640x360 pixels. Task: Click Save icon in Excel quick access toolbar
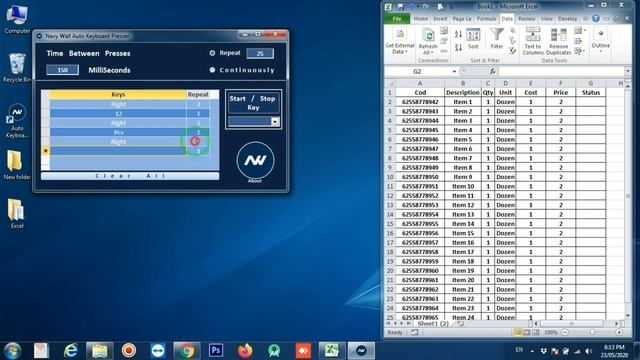point(401,7)
